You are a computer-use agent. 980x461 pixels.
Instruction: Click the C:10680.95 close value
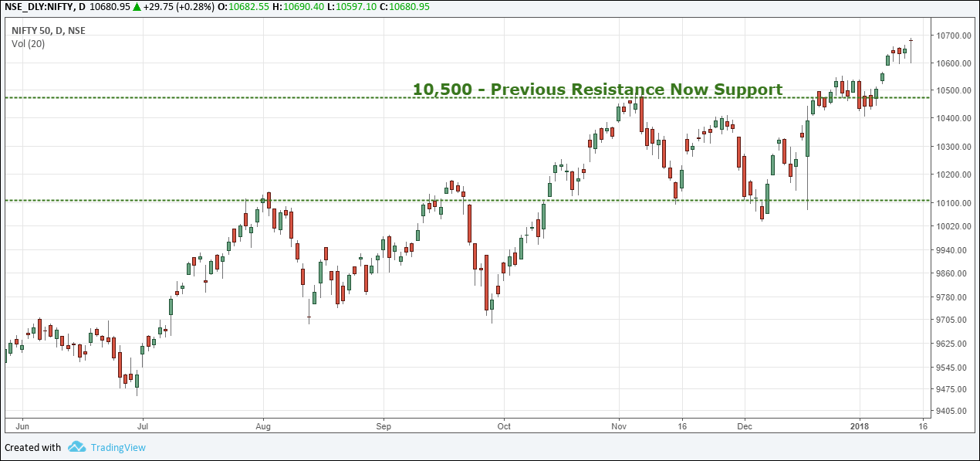[x=405, y=7]
